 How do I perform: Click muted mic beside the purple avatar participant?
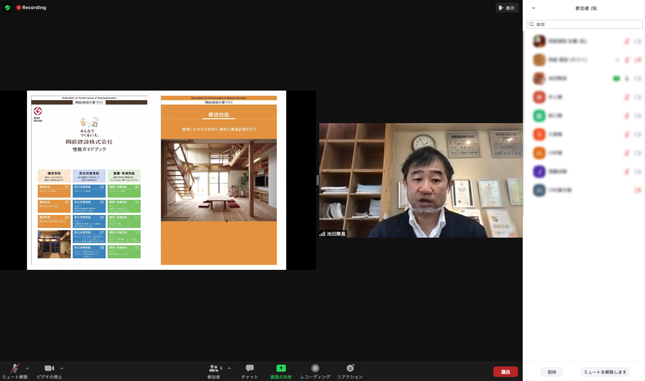(627, 172)
